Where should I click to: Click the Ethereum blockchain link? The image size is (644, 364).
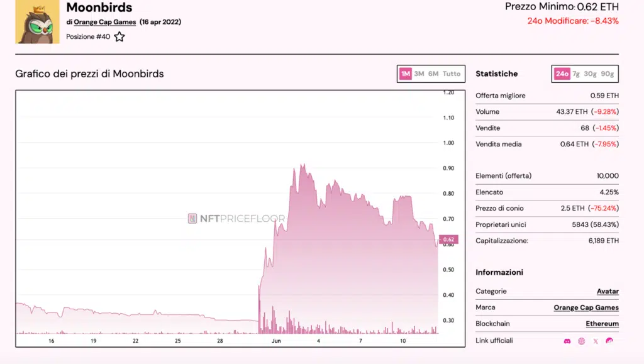[602, 324]
